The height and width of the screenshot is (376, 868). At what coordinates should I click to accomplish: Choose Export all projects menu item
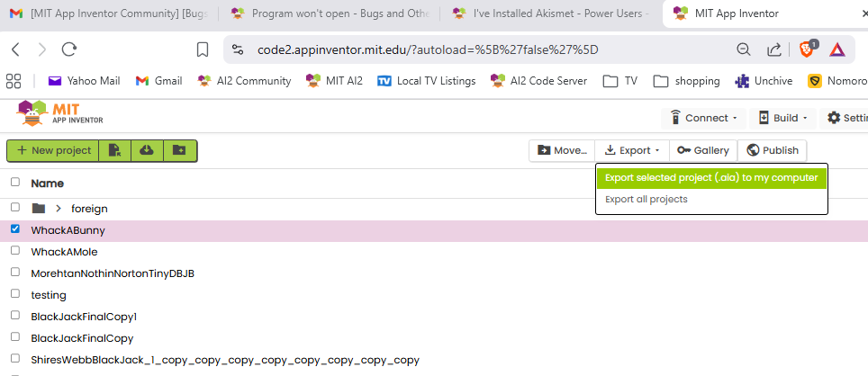[646, 199]
